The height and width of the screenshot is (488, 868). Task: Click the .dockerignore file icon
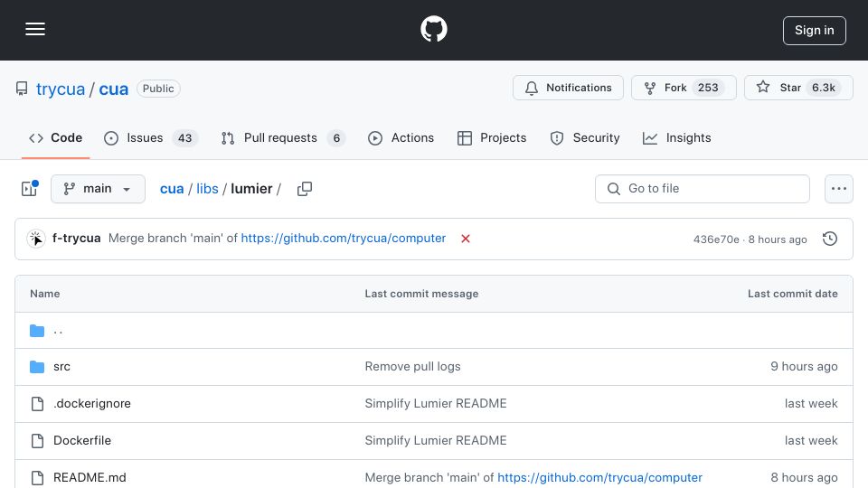pos(37,404)
